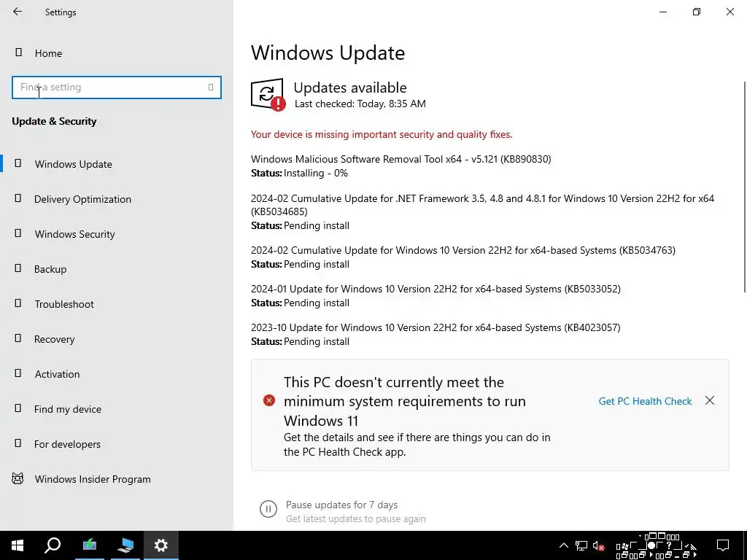The image size is (747, 560).
Task: Focus the Find a setting search box
Action: (x=116, y=87)
